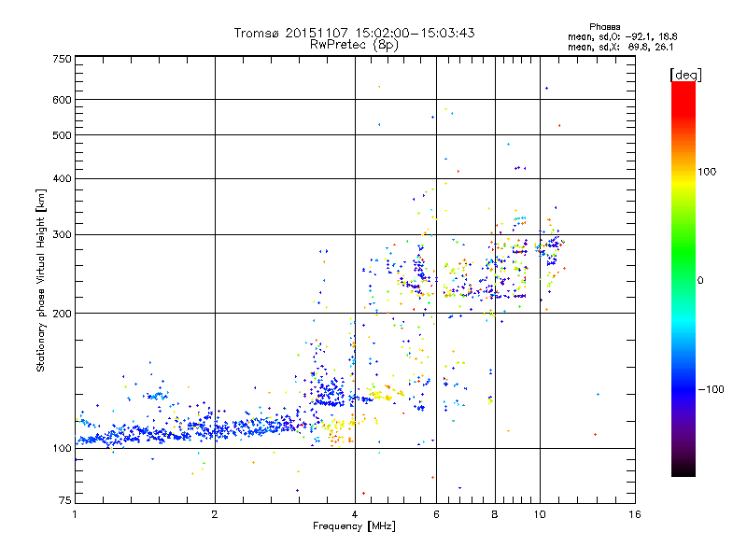
Task: Click the y-axis '400' tick label
Action: click(62, 178)
